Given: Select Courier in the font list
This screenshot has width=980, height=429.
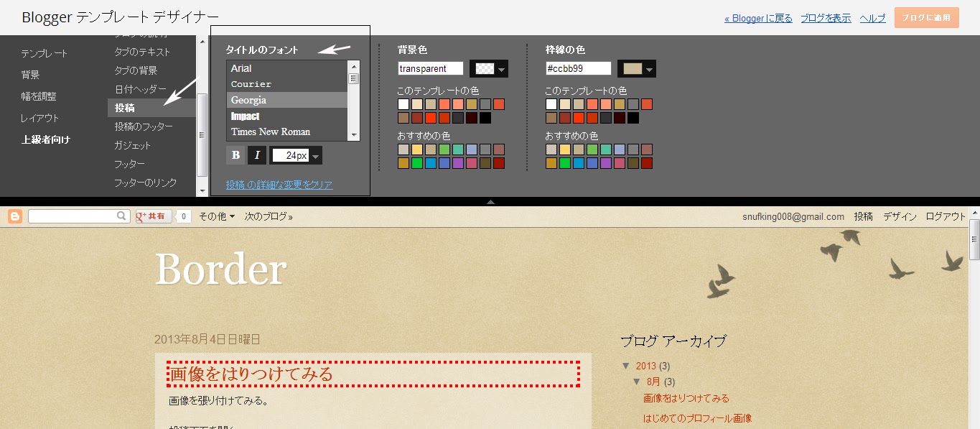Looking at the screenshot, I should pyautogui.click(x=287, y=84).
